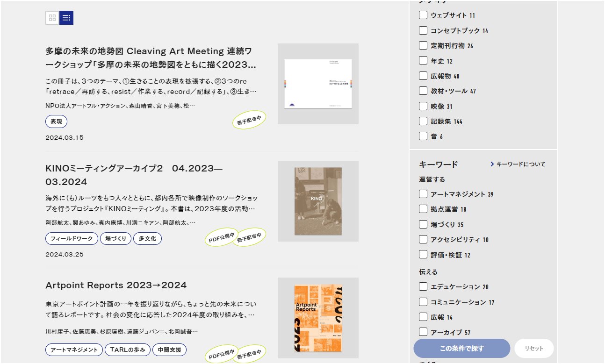Select the 多文化 tag
605x364 pixels.
coord(147,239)
